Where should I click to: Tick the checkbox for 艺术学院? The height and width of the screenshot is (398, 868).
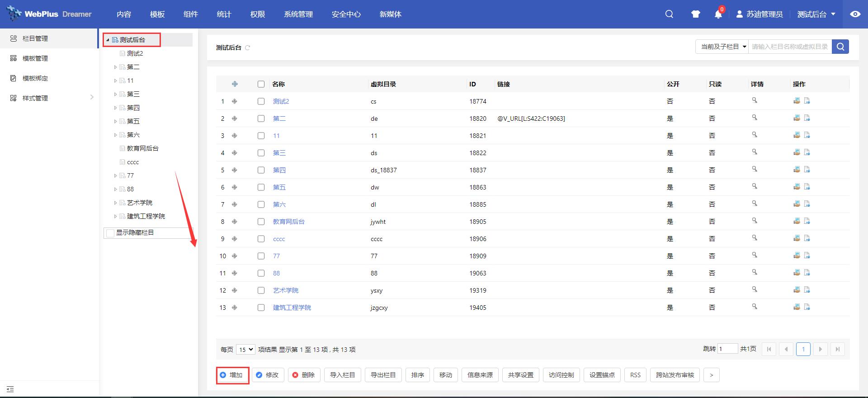click(261, 290)
